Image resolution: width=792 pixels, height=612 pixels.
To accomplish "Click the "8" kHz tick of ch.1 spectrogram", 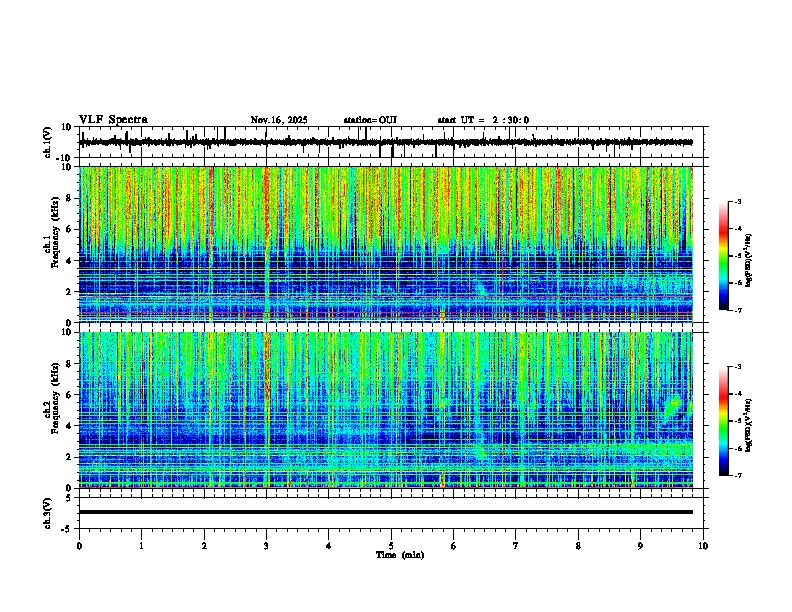I will click(69, 198).
